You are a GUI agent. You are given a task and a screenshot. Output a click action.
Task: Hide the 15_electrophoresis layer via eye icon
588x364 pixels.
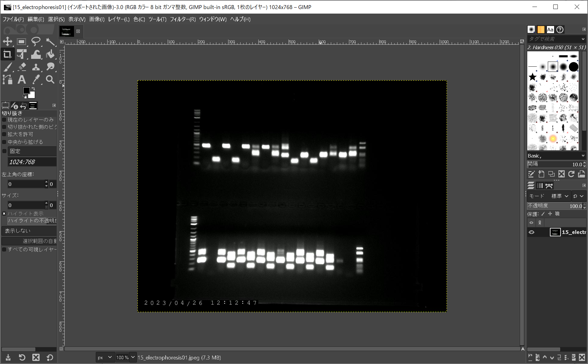tap(531, 232)
